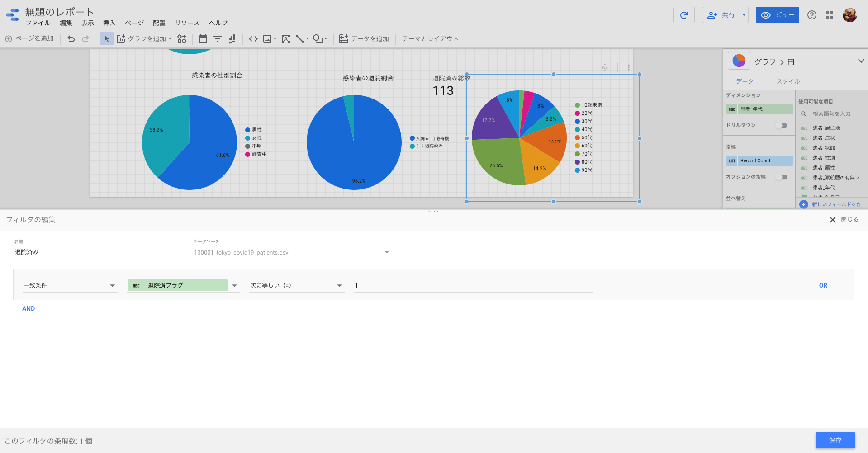Open the 一致条件 dropdown

pos(70,285)
